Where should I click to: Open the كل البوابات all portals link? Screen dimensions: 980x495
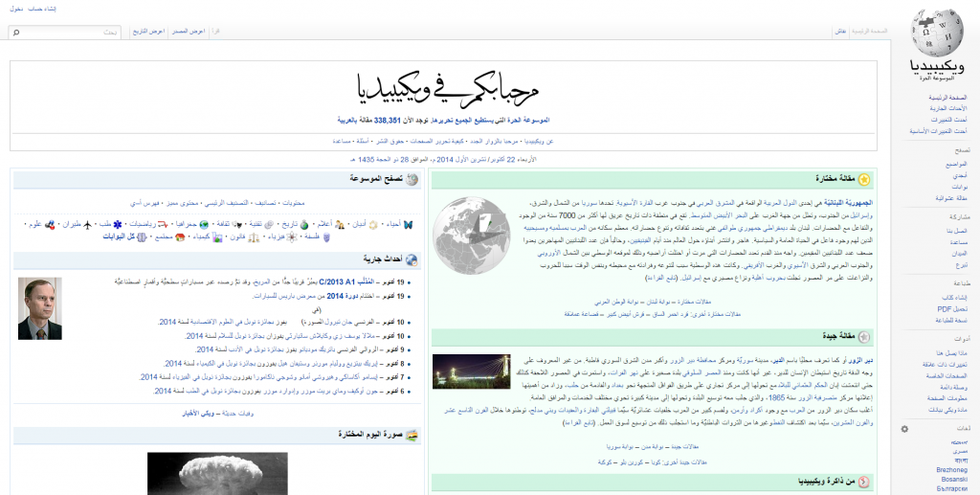point(118,237)
